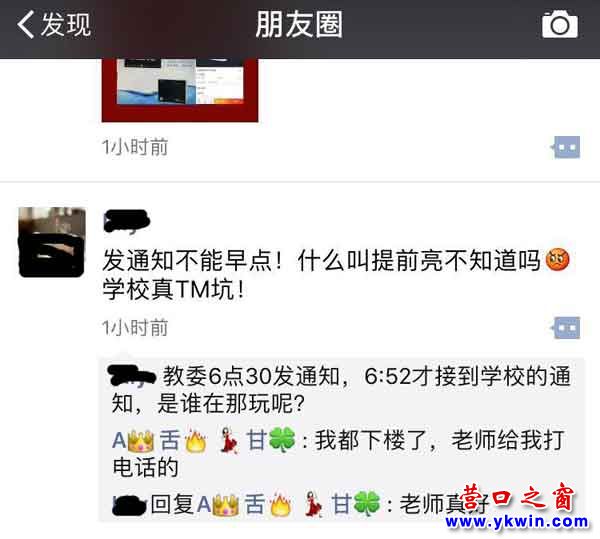Go back to 发现 page
The image size is (600, 539).
[54, 25]
